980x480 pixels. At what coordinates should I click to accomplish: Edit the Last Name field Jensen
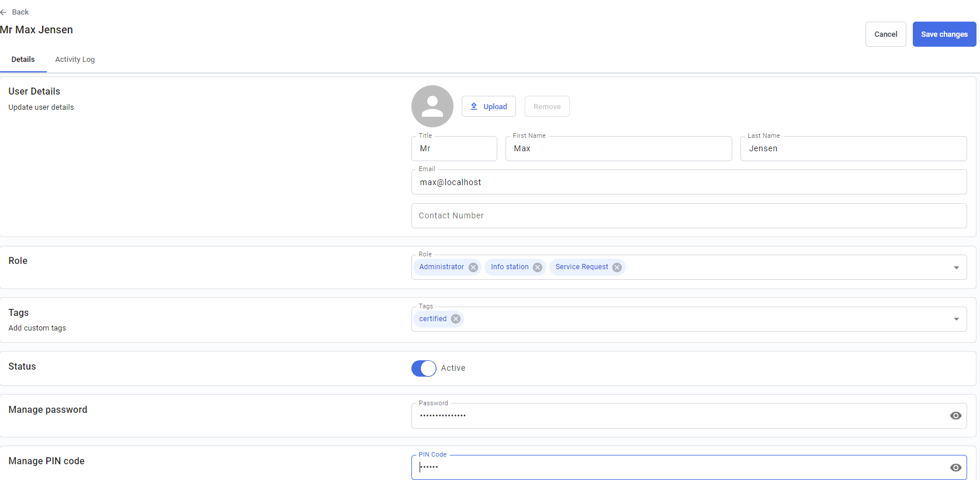tap(853, 148)
